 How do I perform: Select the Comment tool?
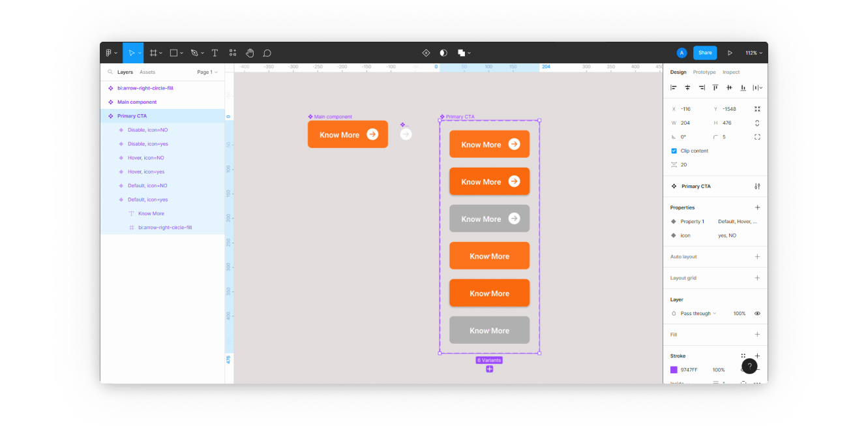click(x=267, y=53)
